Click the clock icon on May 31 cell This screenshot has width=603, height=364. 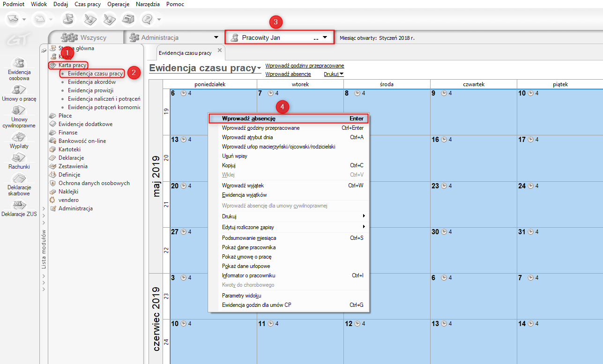point(531,232)
